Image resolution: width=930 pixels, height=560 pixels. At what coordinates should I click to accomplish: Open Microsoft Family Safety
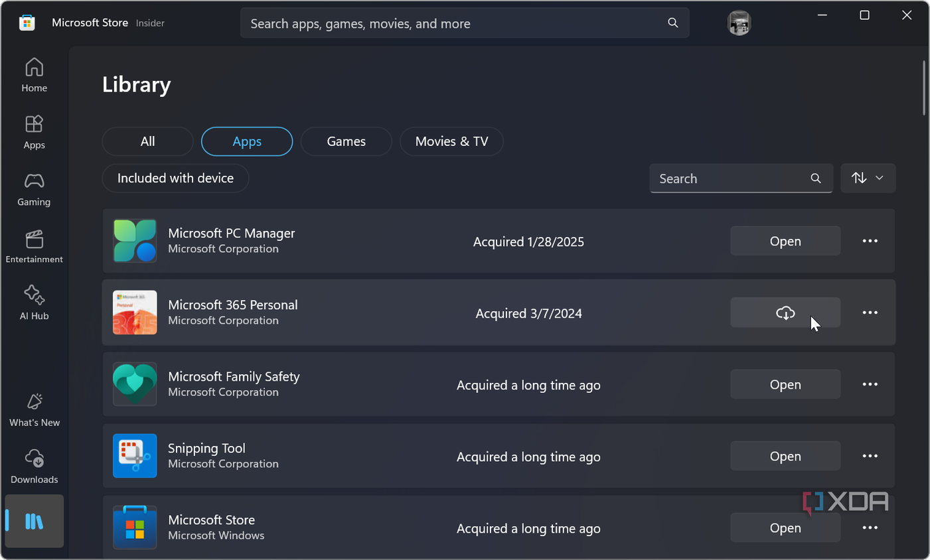click(785, 384)
